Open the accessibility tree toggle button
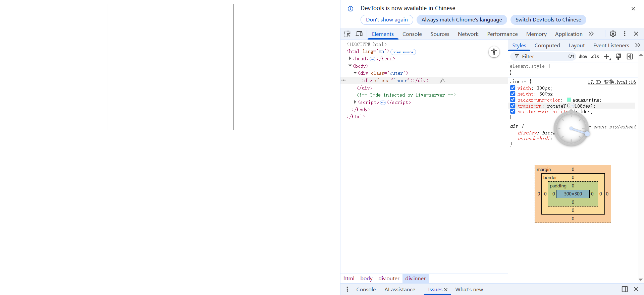This screenshot has height=295, width=644. (494, 52)
